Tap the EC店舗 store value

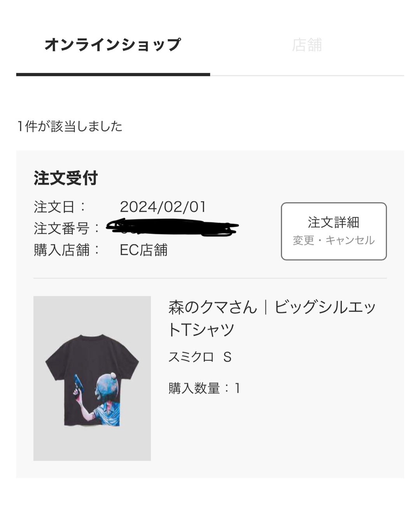coord(143,250)
